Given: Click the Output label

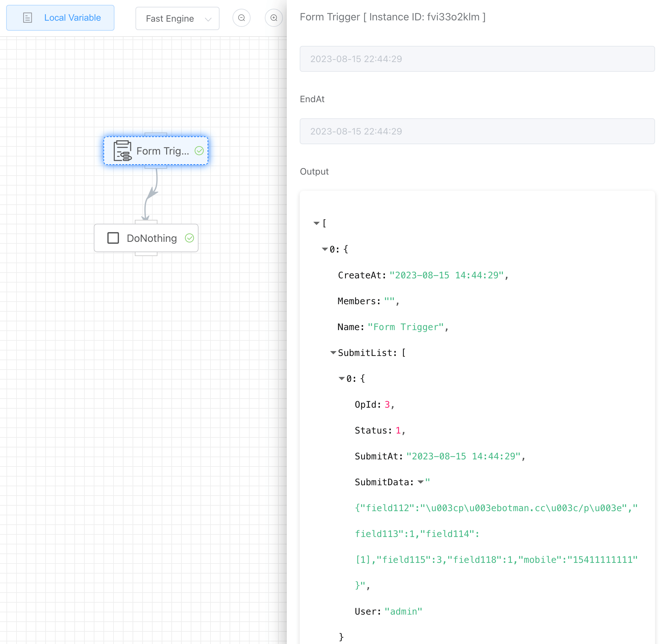Looking at the screenshot, I should click(x=314, y=171).
